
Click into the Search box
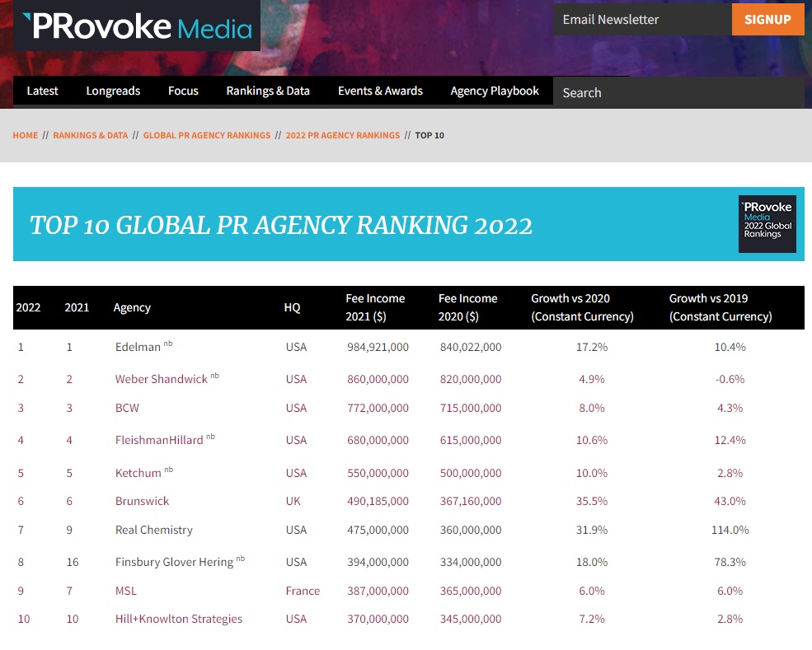pyautogui.click(x=678, y=92)
